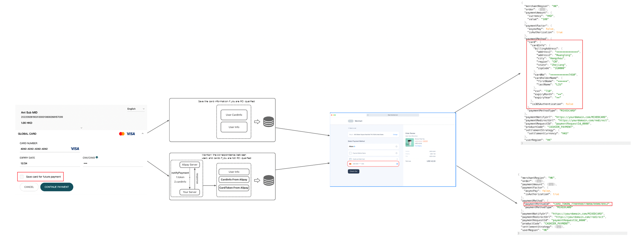
Task: Select the Payment Method Name radio button
Action: pyautogui.click(x=396, y=153)
